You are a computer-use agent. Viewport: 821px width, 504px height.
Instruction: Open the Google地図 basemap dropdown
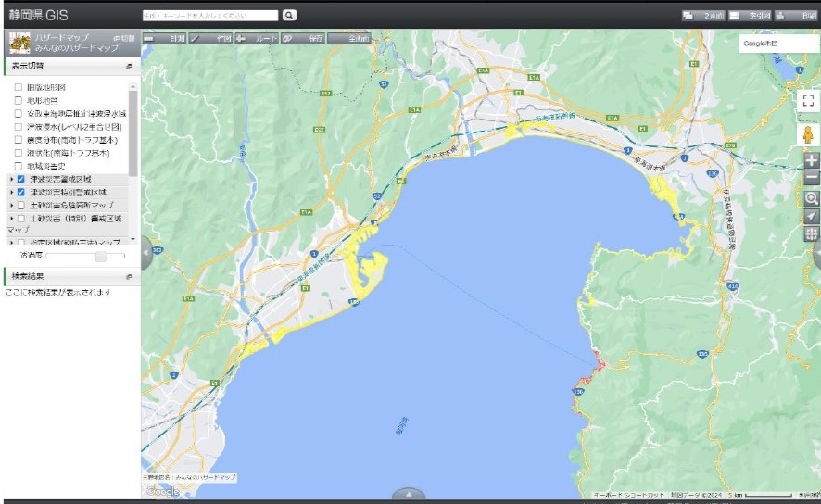click(x=778, y=44)
